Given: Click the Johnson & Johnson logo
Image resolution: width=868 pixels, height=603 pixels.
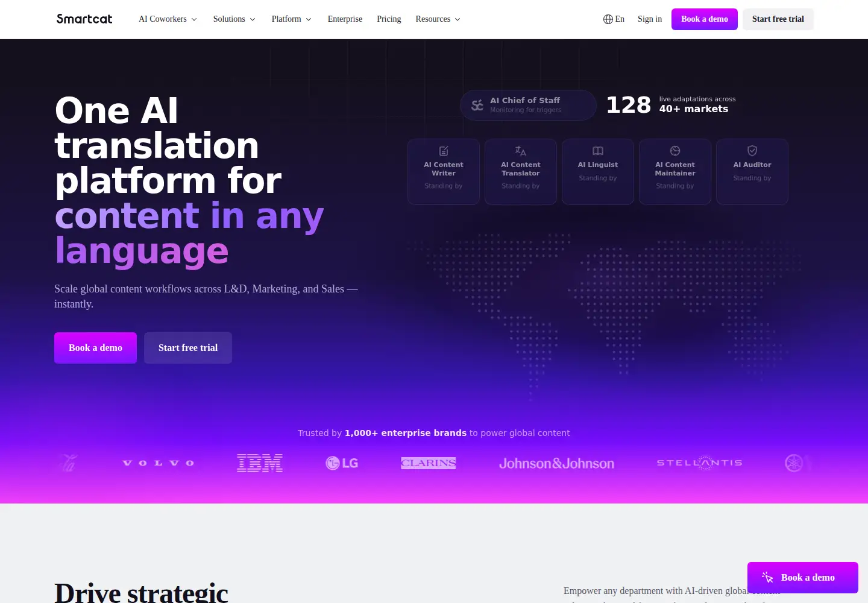Looking at the screenshot, I should (556, 463).
